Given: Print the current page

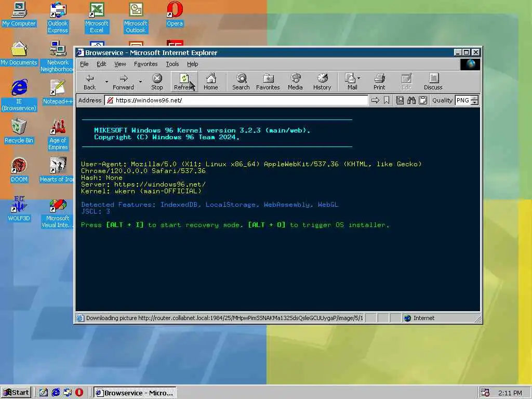Looking at the screenshot, I should 379,82.
